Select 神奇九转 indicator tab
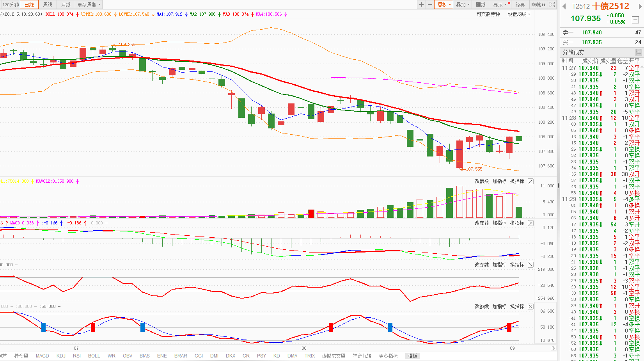This screenshot has width=644, height=361. coord(362,356)
